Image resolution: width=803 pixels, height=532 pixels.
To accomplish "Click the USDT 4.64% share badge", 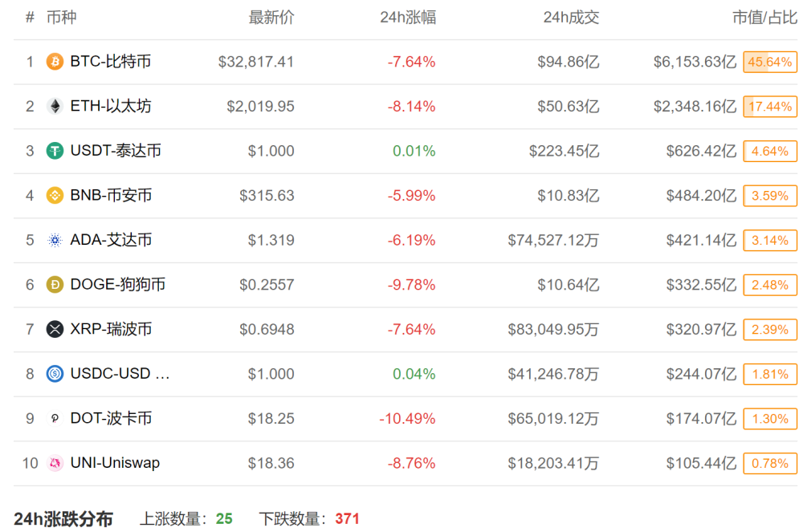I will click(x=770, y=151).
